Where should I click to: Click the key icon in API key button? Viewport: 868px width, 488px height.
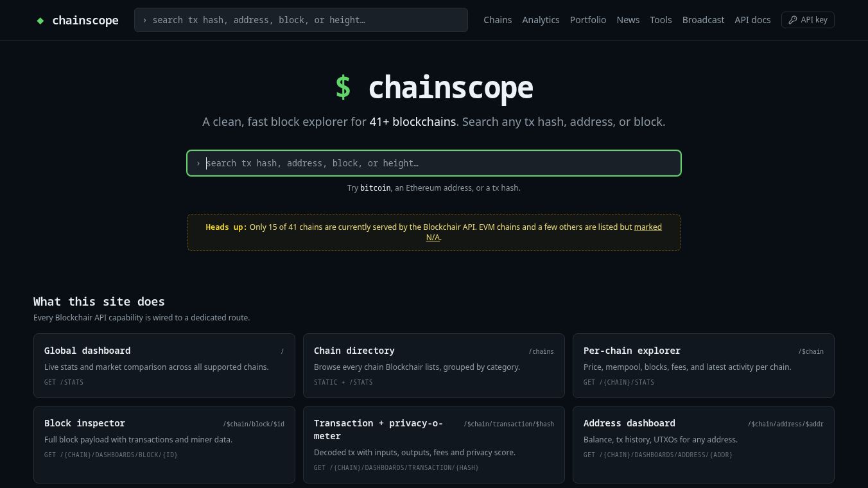pyautogui.click(x=793, y=20)
